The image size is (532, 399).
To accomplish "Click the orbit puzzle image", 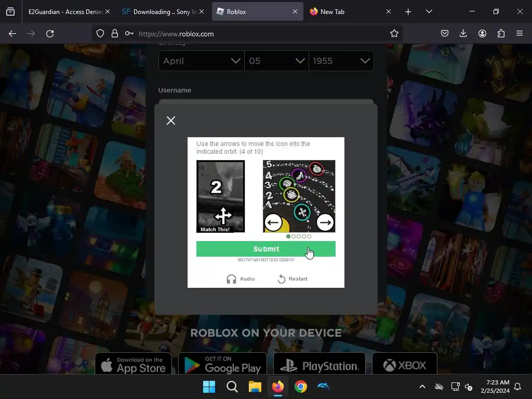I will [x=299, y=196].
